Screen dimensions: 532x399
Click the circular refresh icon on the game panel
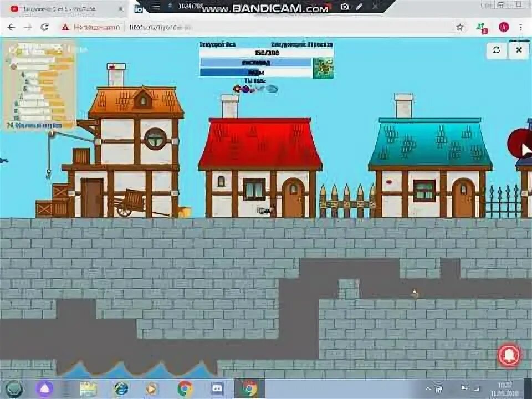497,50
